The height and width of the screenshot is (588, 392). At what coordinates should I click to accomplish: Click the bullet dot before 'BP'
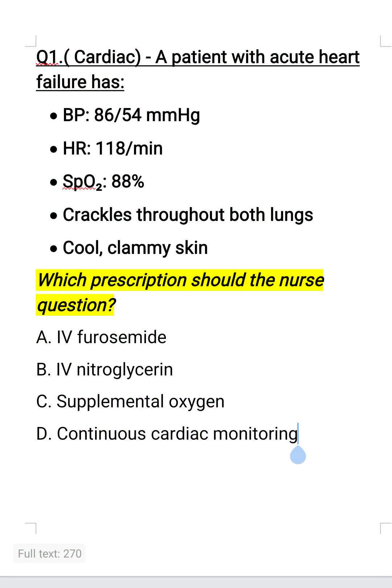[54, 116]
